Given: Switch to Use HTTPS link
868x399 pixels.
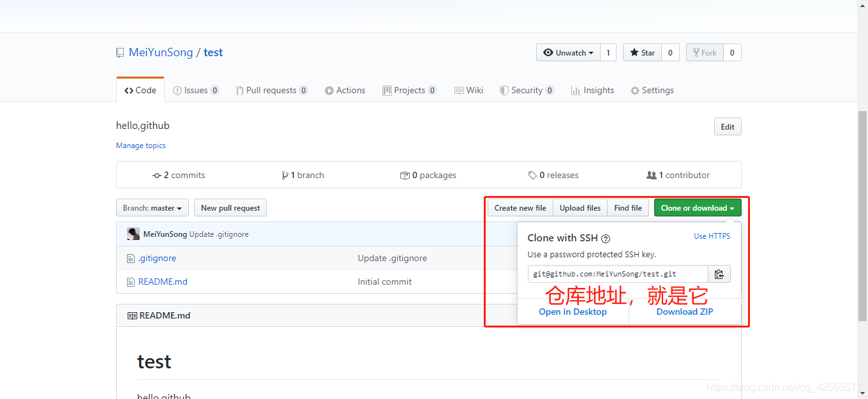Looking at the screenshot, I should [x=712, y=236].
